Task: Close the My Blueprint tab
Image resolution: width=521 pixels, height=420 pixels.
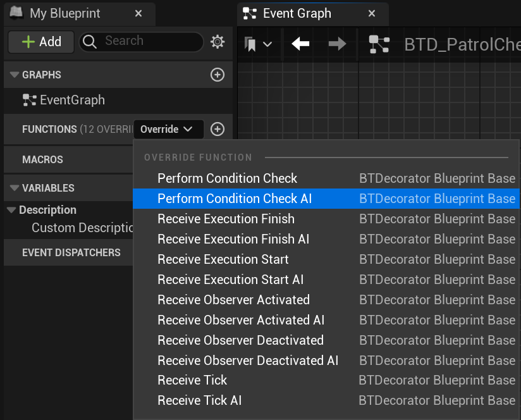Action: tap(138, 13)
